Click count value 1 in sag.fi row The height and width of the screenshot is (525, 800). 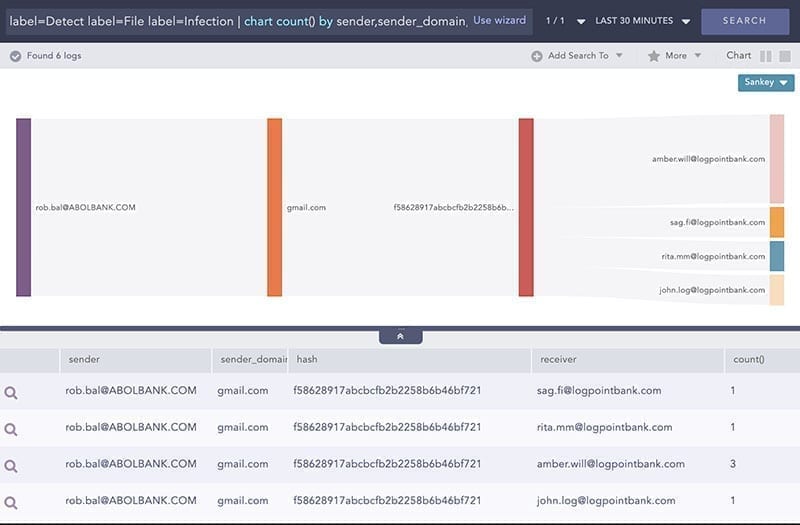pyautogui.click(x=733, y=391)
